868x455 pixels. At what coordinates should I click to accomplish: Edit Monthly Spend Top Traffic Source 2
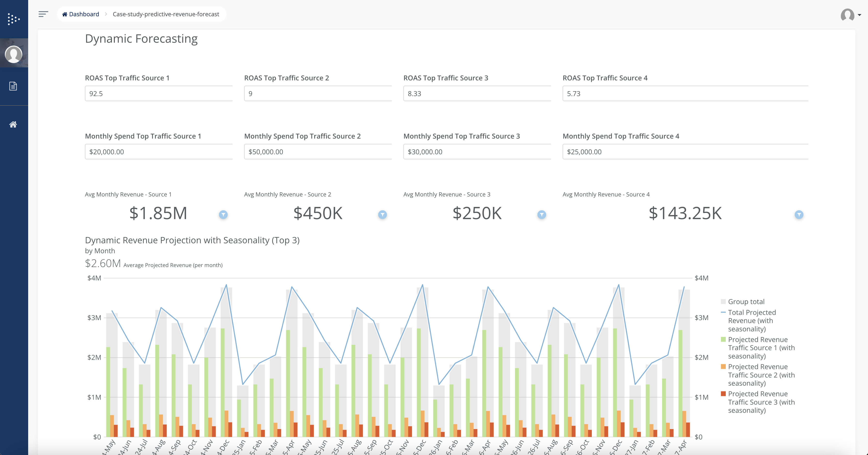tap(318, 152)
